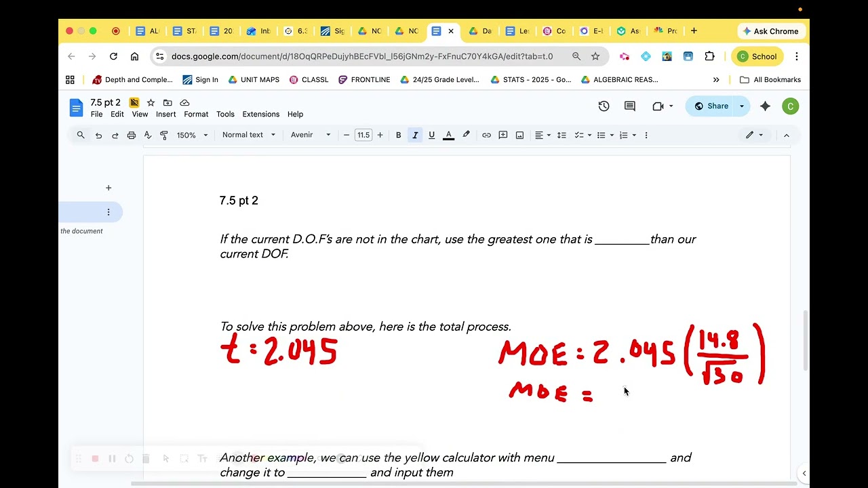Open Gemini sparkle assistant in Docs
The image size is (868, 488).
tap(765, 106)
